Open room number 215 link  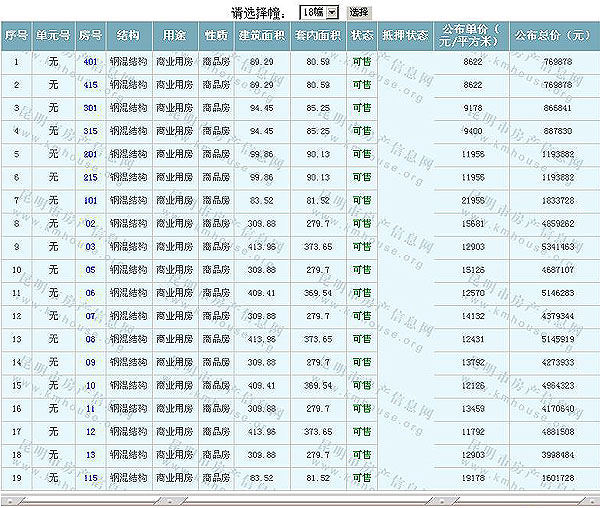(x=91, y=177)
